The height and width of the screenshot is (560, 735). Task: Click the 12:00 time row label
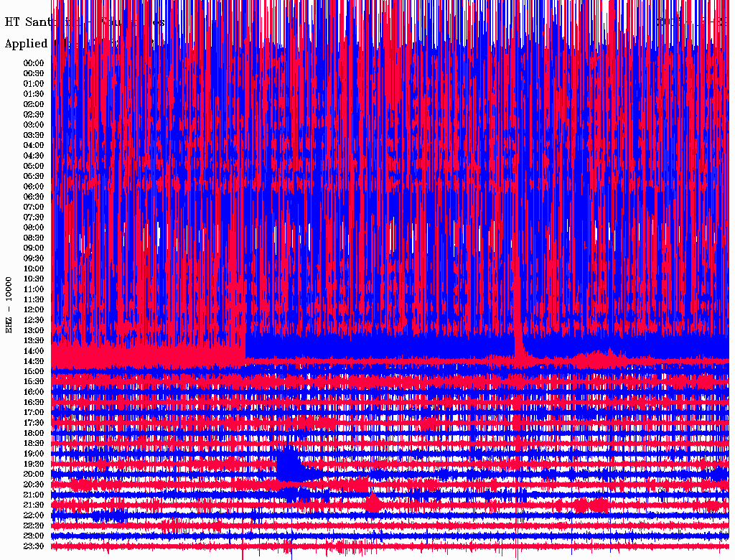click(34, 310)
